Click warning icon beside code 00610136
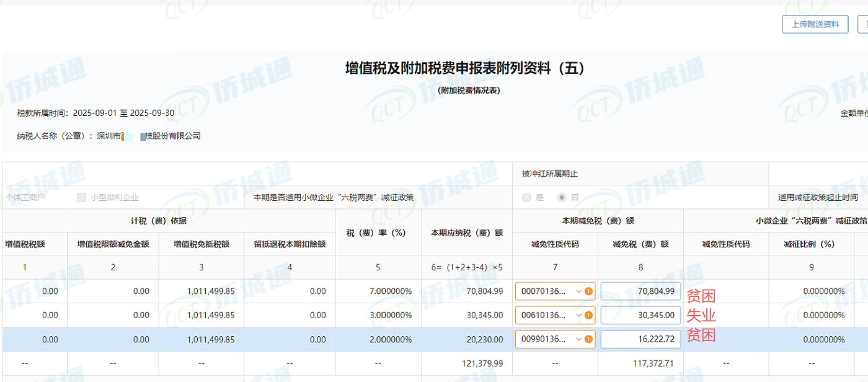 pyautogui.click(x=588, y=315)
